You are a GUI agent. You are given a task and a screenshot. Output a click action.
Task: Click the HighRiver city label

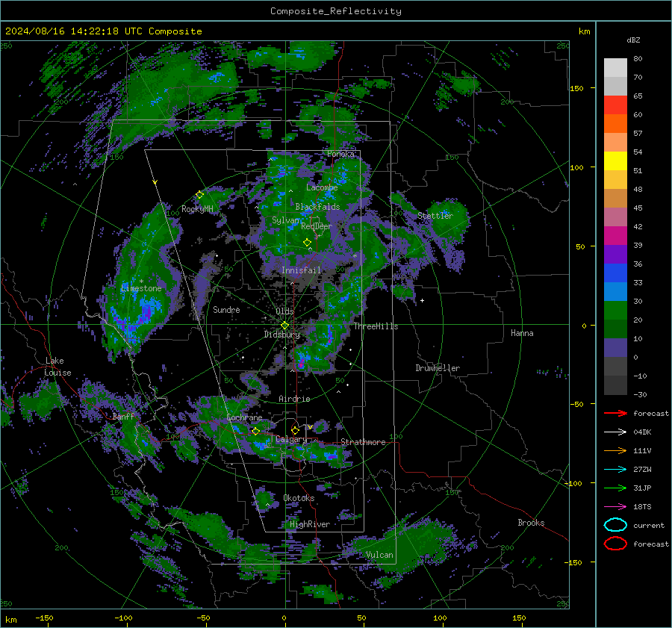click(310, 524)
